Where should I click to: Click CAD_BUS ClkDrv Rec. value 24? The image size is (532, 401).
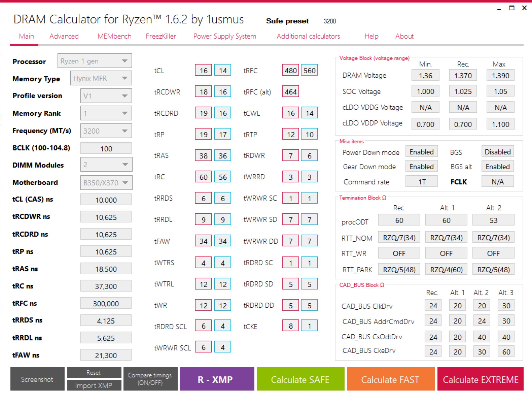click(433, 305)
